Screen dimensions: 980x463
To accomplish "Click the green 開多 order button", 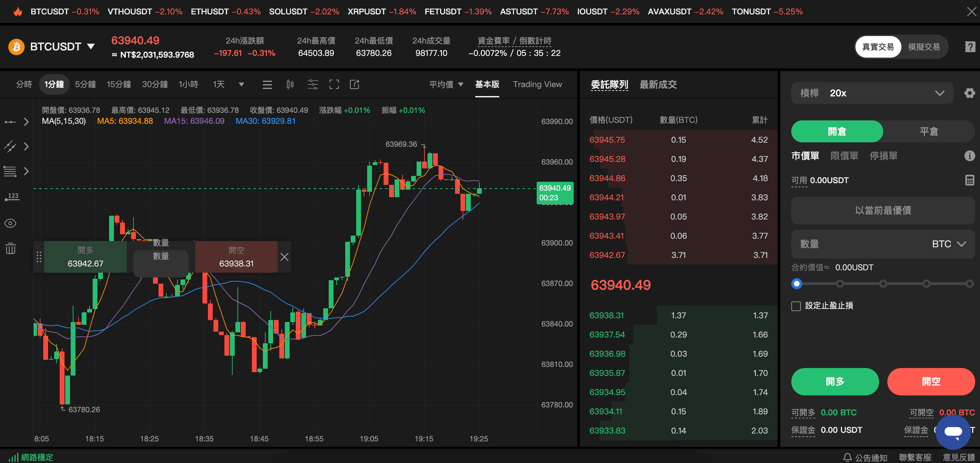I will click(x=835, y=381).
